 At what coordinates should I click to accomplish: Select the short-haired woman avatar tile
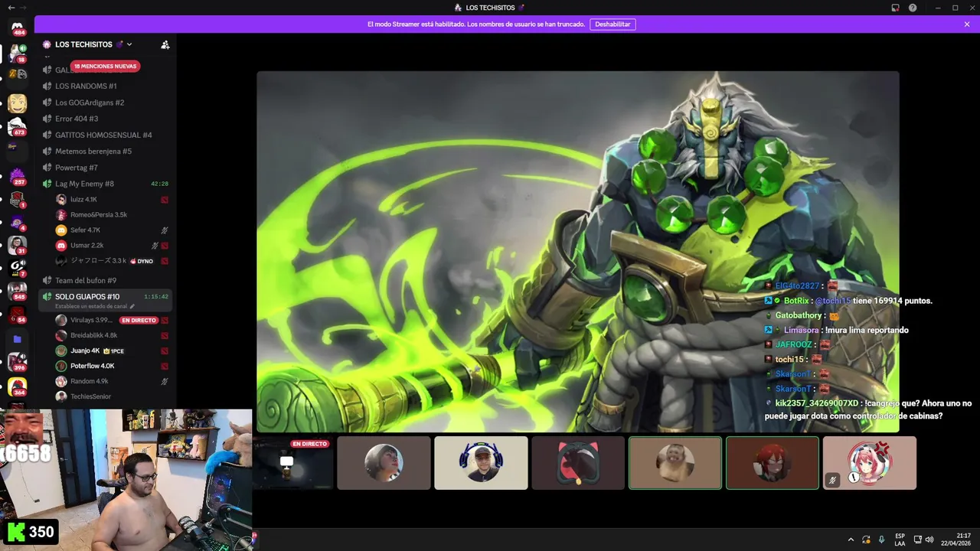coord(384,463)
